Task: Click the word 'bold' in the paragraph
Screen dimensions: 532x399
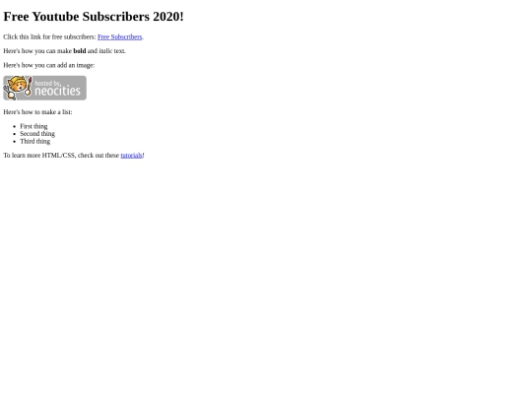Action: (x=80, y=51)
